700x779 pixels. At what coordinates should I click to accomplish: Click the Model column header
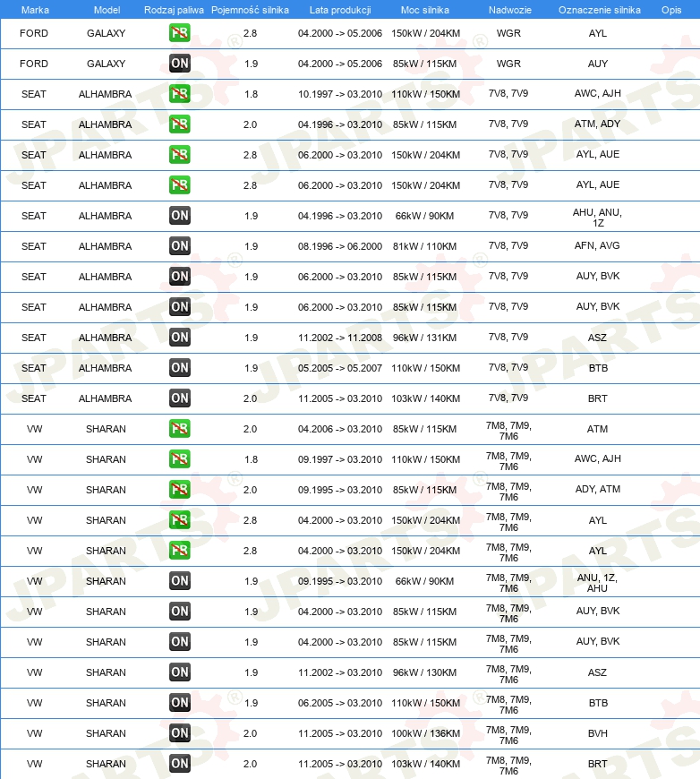[107, 10]
